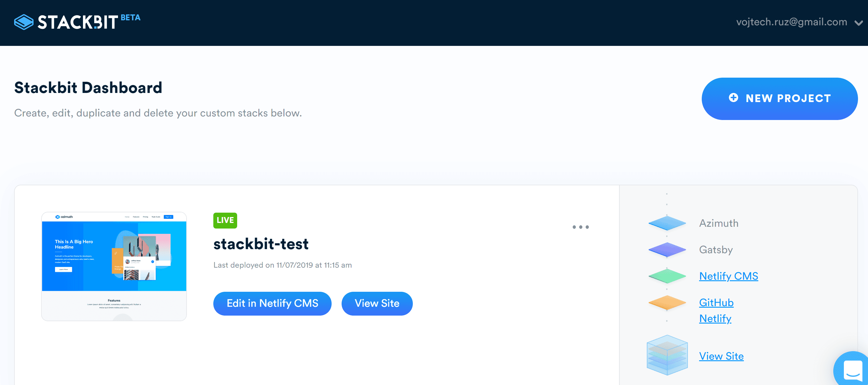Create a new project with NEW PROJECT

[x=779, y=98]
